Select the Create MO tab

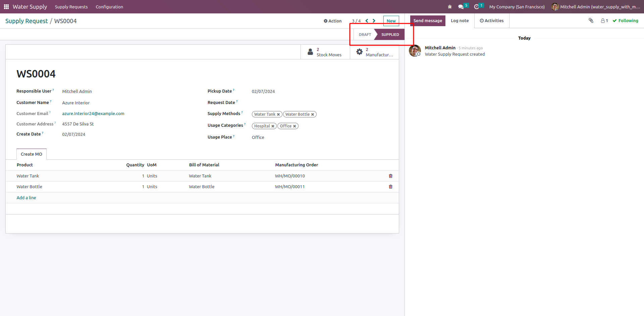point(32,154)
